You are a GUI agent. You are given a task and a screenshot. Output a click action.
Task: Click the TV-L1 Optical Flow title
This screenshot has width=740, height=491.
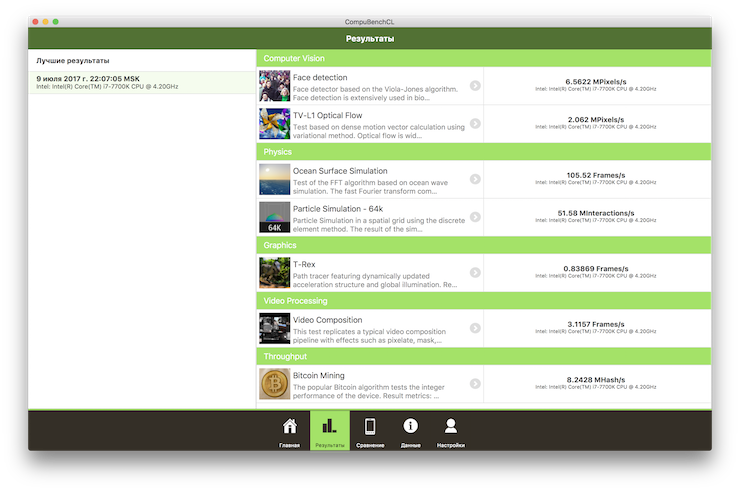328,115
